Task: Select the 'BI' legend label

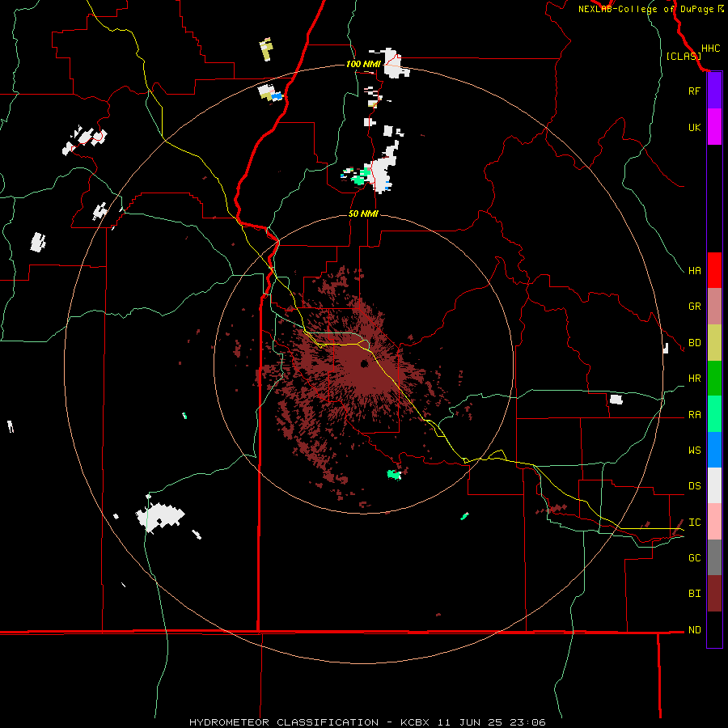Action: (x=694, y=594)
